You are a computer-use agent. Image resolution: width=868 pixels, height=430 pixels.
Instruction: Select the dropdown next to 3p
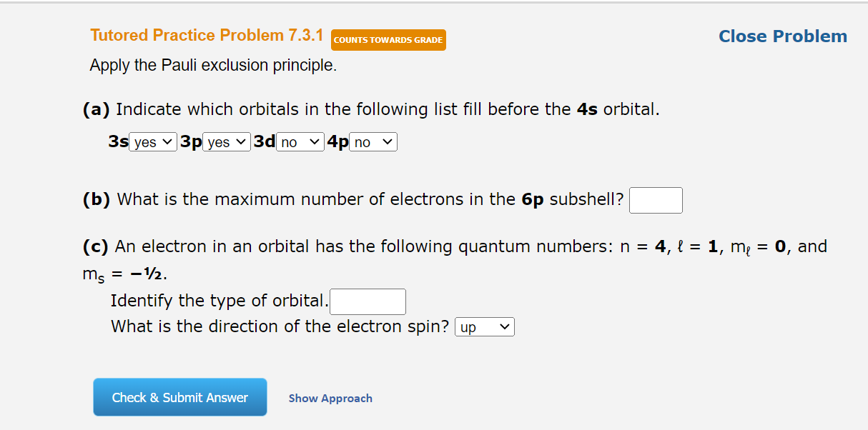point(227,141)
